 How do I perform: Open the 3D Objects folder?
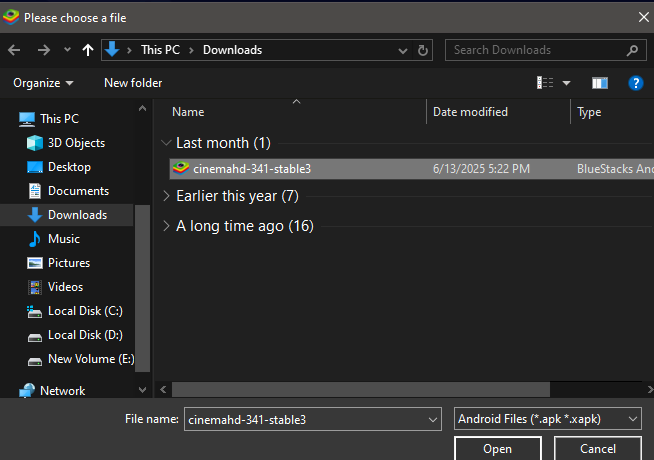76,143
